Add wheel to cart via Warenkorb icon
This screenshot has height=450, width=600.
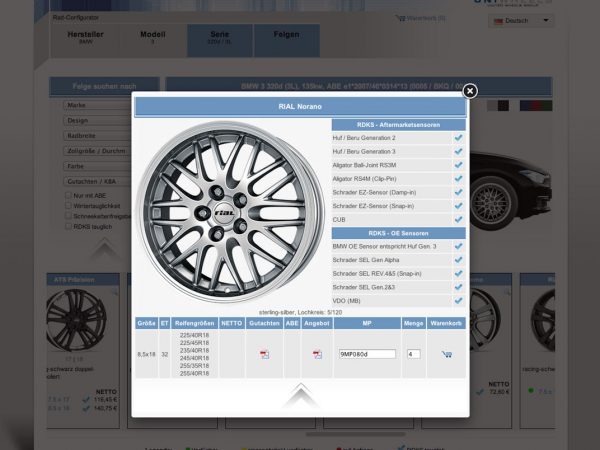447,354
